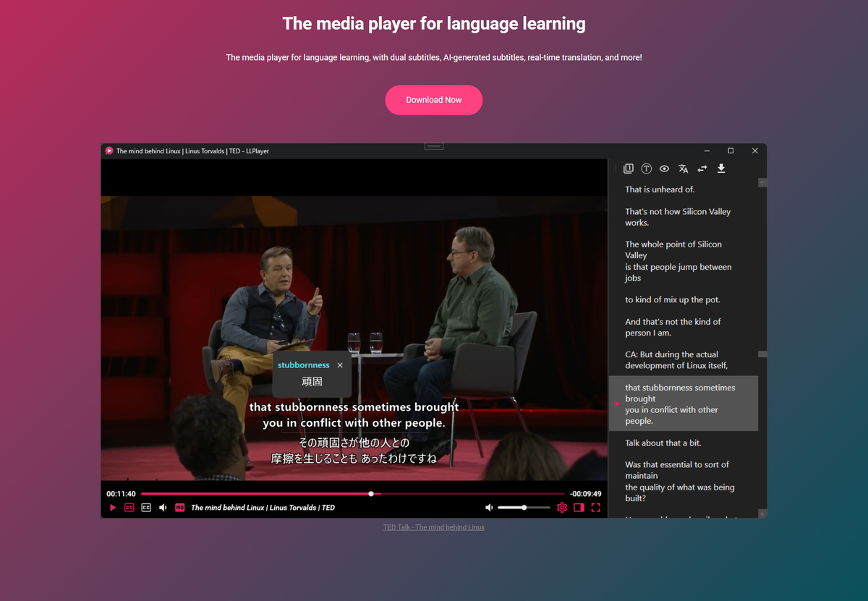Click the subtitle display mode icon with number 1
Screen dimensions: 868x601
(629, 169)
